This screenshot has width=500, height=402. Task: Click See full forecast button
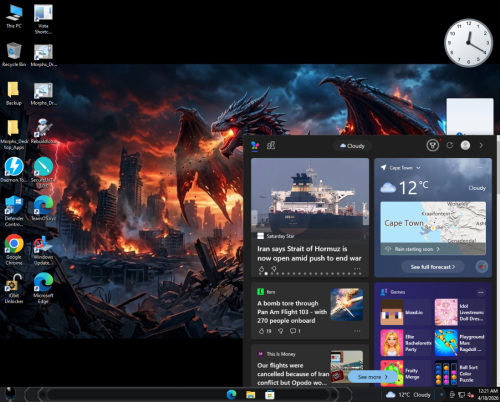coord(433,267)
